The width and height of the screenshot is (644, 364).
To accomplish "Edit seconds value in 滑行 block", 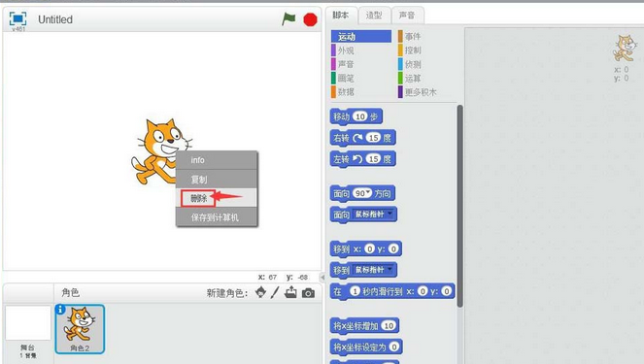I will (x=355, y=291).
